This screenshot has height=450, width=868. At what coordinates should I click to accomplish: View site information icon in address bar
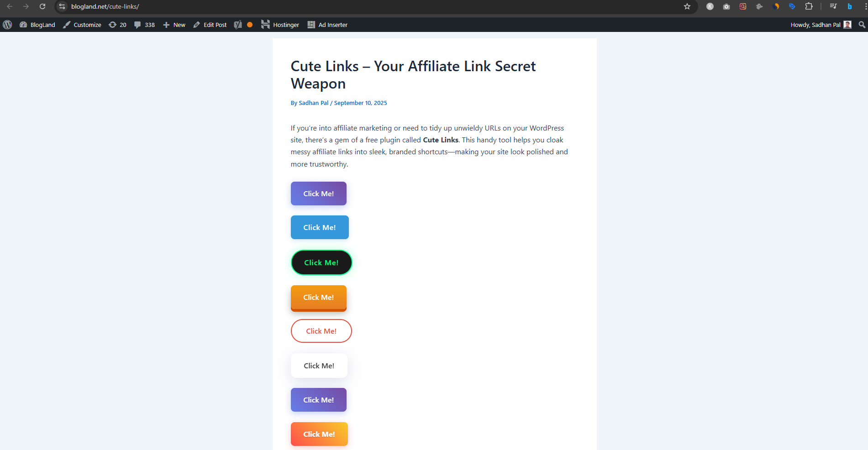[x=62, y=6]
